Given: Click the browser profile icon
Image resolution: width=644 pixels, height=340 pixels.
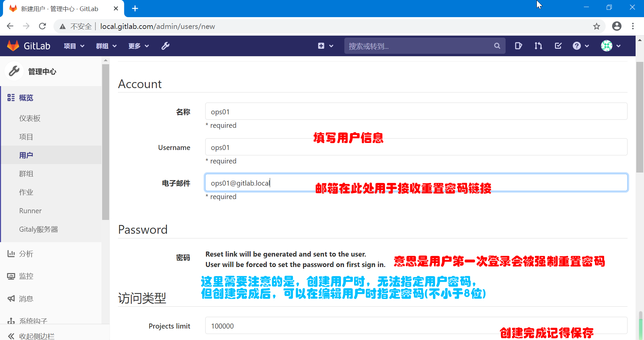Looking at the screenshot, I should (x=617, y=26).
